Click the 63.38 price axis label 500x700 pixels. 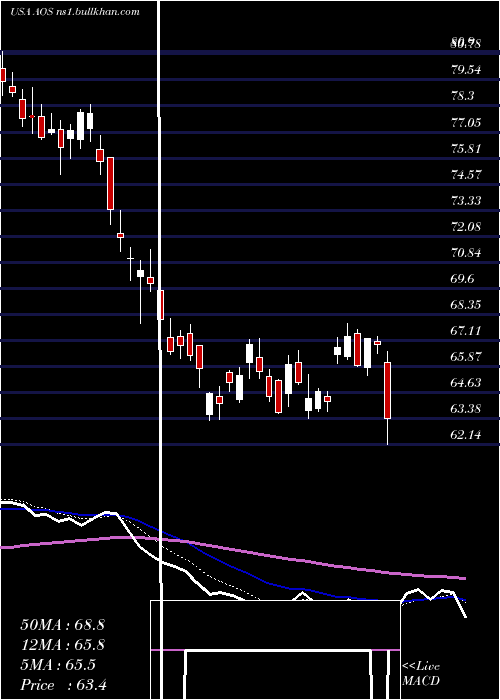[466, 409]
